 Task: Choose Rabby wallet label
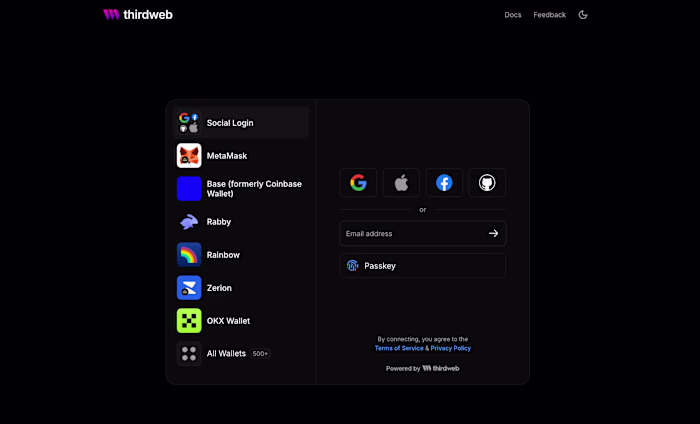click(219, 222)
